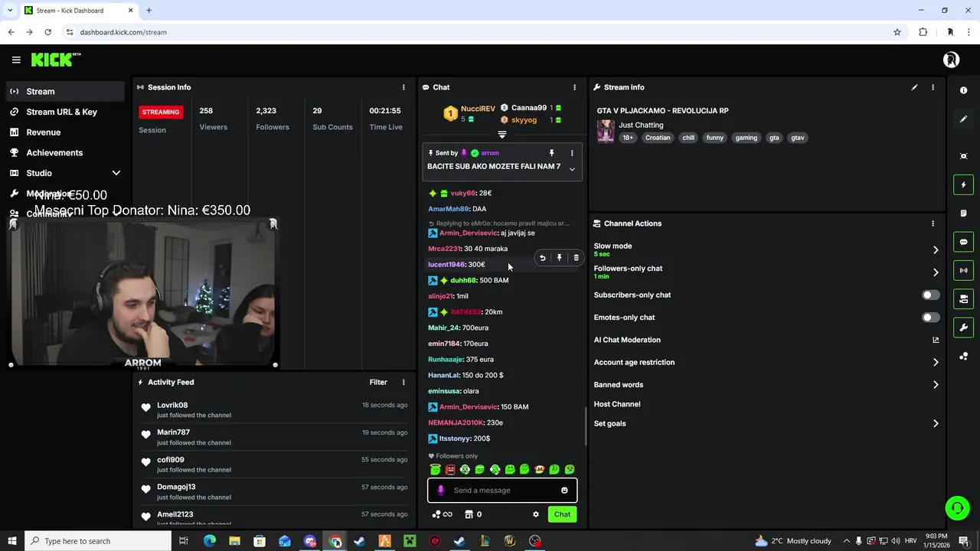Open the hamburger navigation menu
This screenshot has width=980, height=551.
coord(16,60)
